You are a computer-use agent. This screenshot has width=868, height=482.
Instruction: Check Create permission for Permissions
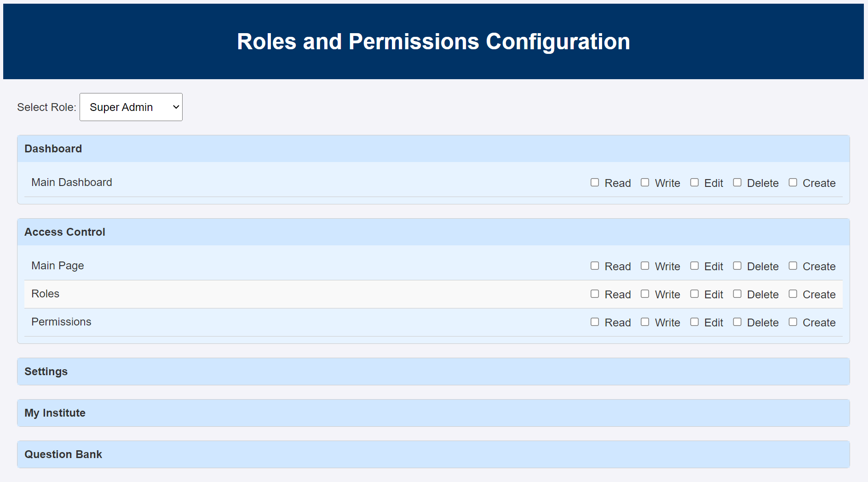(793, 322)
